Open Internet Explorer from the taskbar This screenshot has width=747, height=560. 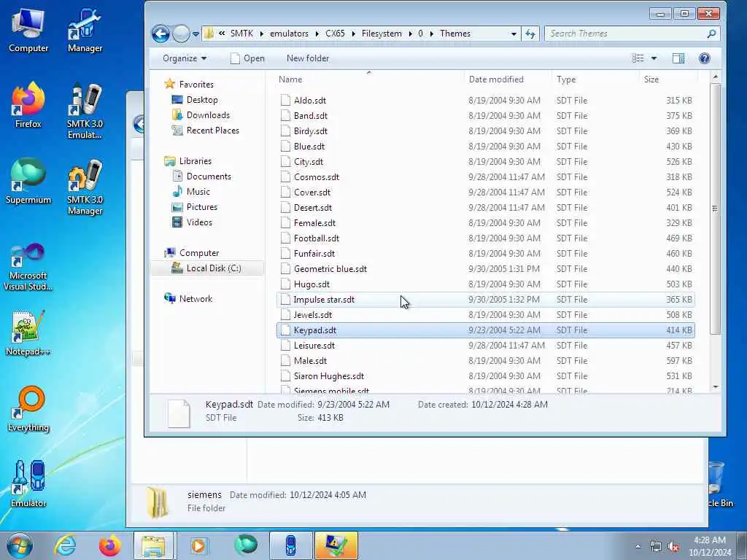pos(65,545)
